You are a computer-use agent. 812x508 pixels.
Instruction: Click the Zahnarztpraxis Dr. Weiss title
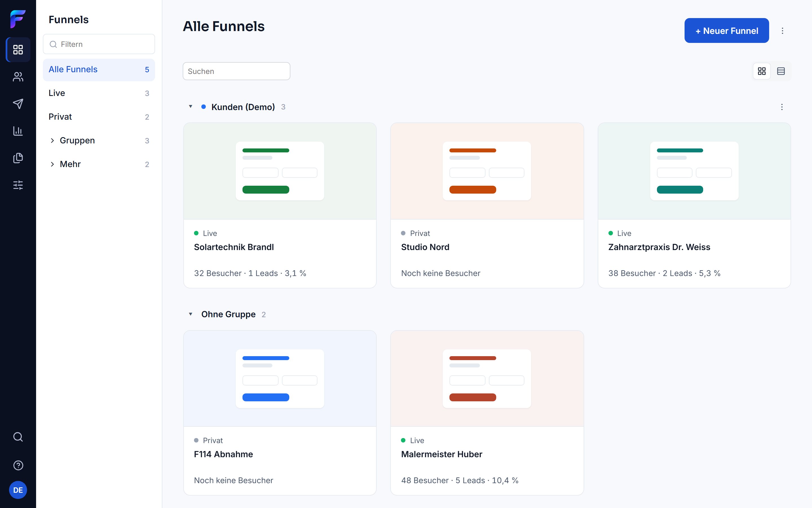[659, 247]
